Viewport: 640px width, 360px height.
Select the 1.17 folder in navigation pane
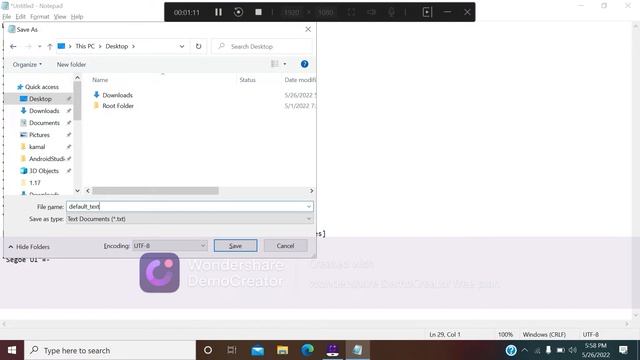[x=34, y=183]
